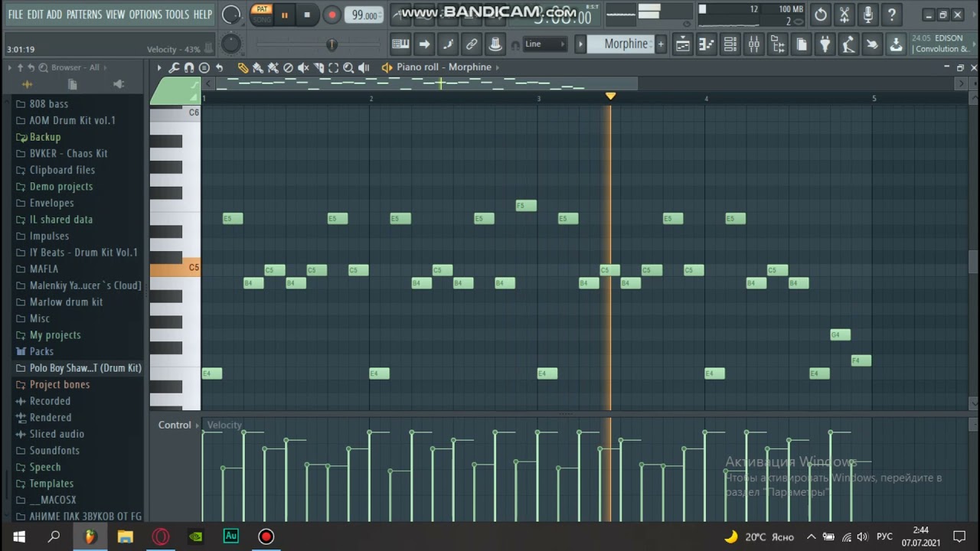Open the Piano roll view

click(x=706, y=44)
